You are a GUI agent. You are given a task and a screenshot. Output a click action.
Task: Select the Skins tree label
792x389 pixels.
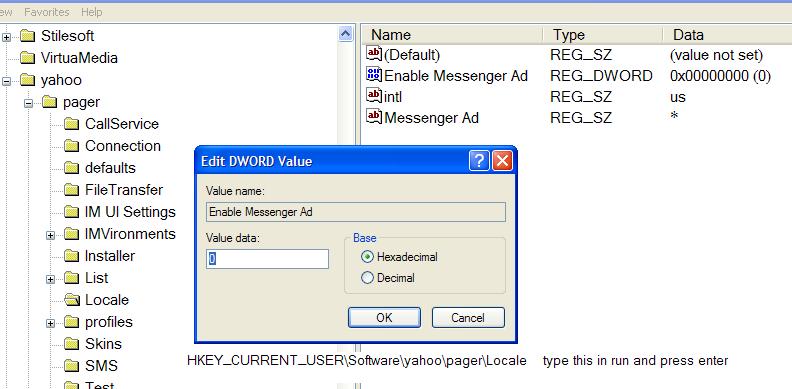click(x=103, y=344)
